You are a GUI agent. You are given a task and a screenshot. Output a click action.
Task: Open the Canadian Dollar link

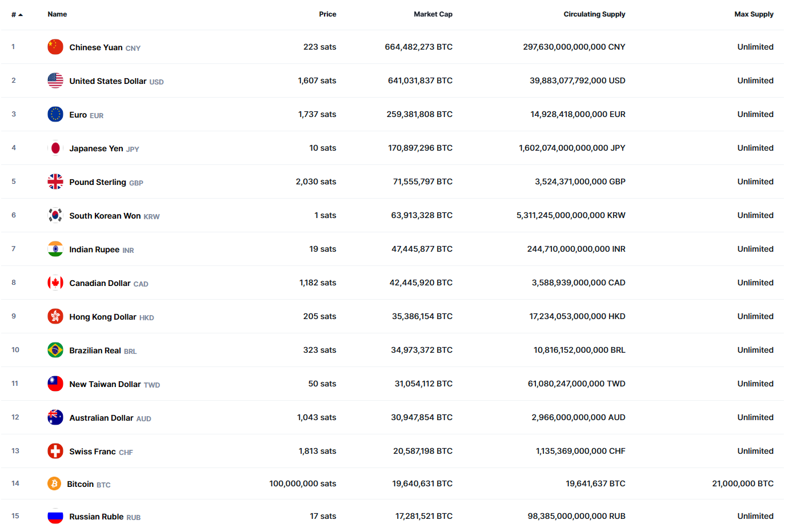tap(100, 283)
